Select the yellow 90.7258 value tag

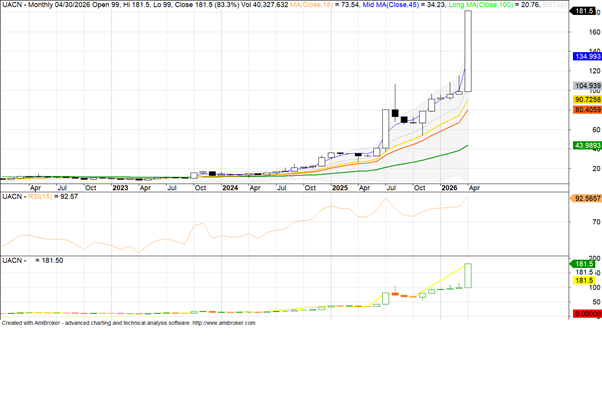click(587, 100)
